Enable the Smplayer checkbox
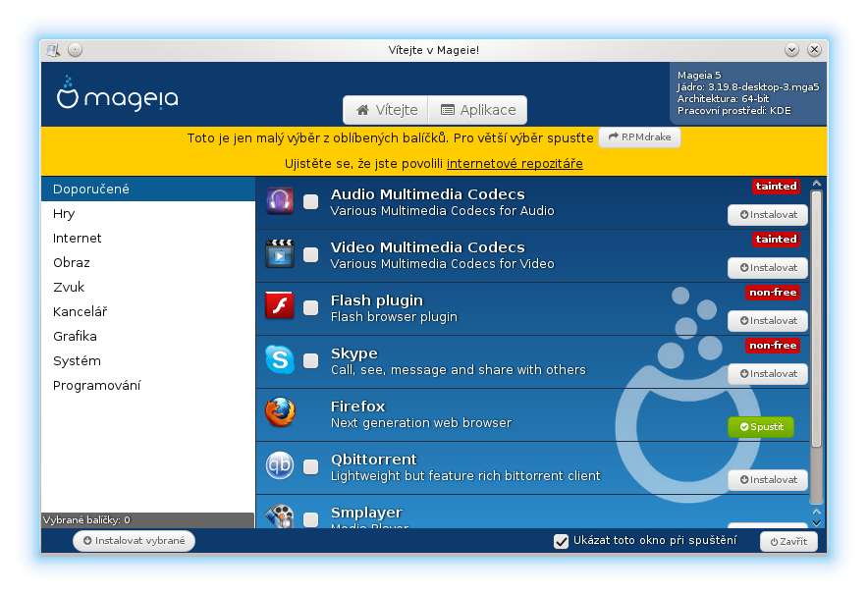Viewport: 868px width, 596px height. [311, 519]
